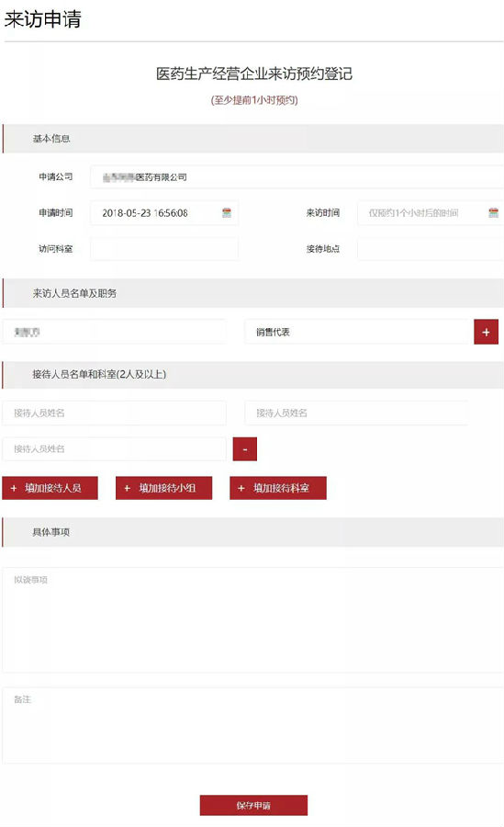Focus the visitor name field
The image size is (504, 827).
[115, 332]
